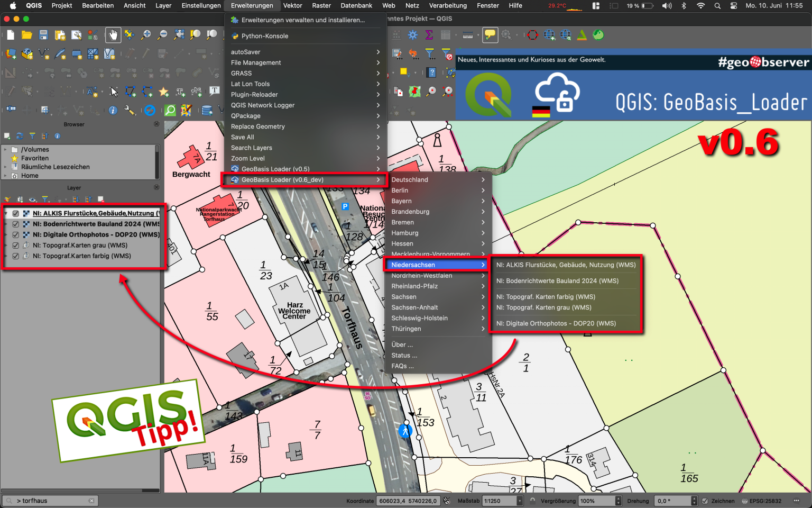The image size is (812, 508).
Task: Clear the torfhaus locator search with the X
Action: click(x=91, y=500)
